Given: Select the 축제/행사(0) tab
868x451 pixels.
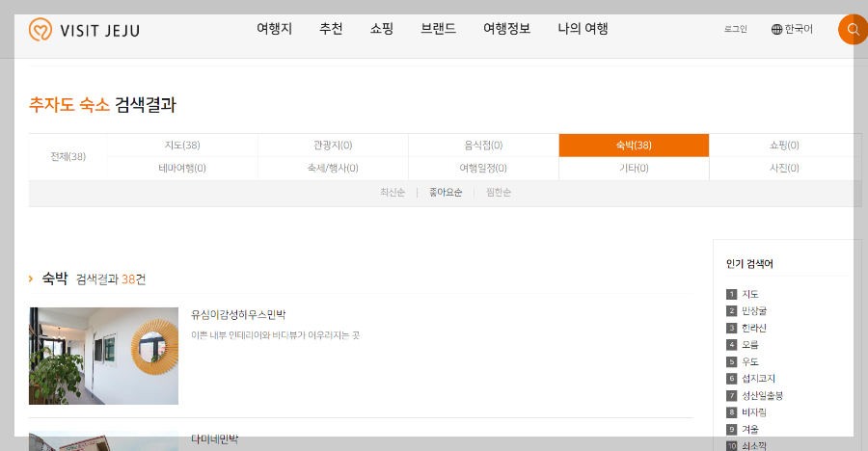Looking at the screenshot, I should coord(333,169).
